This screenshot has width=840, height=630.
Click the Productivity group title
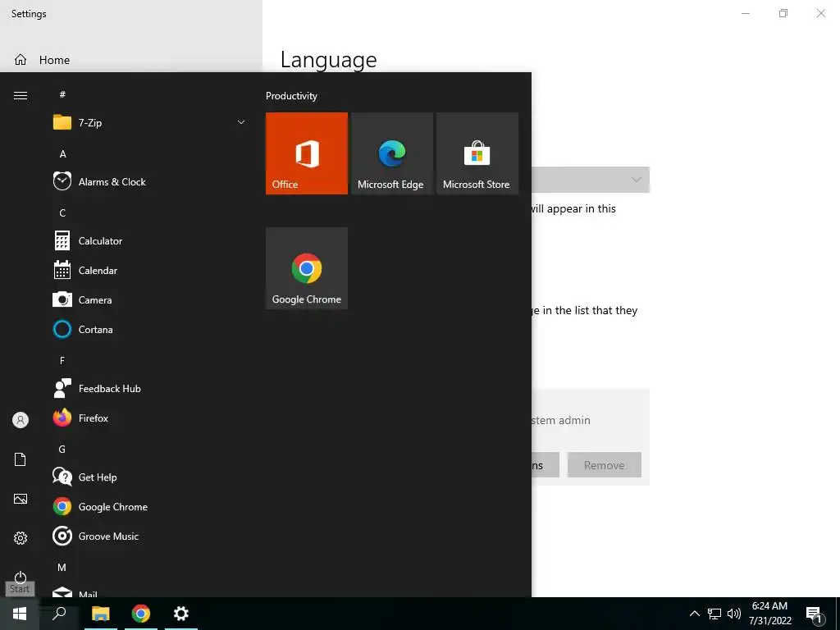click(291, 96)
